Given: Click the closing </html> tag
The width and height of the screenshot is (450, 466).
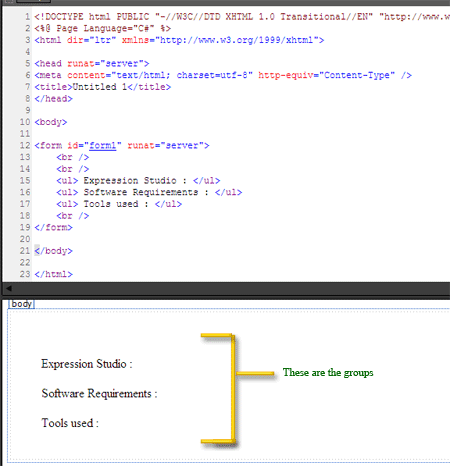Looking at the screenshot, I should pos(53,274).
